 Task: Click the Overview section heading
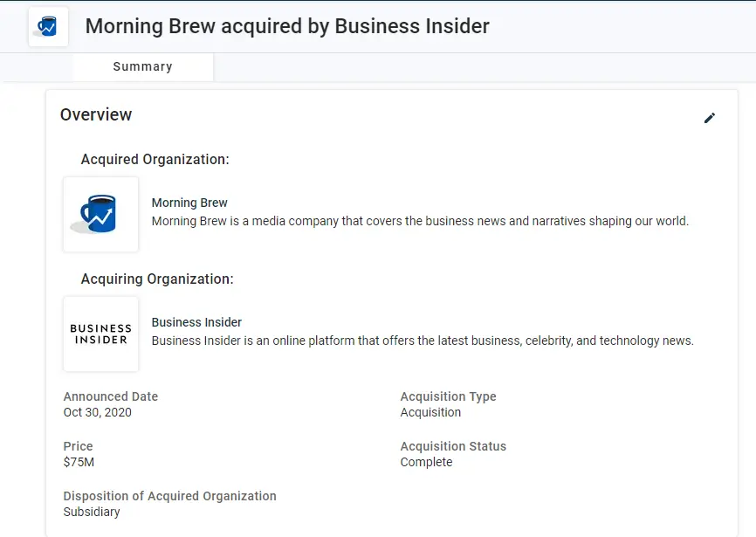pos(96,114)
